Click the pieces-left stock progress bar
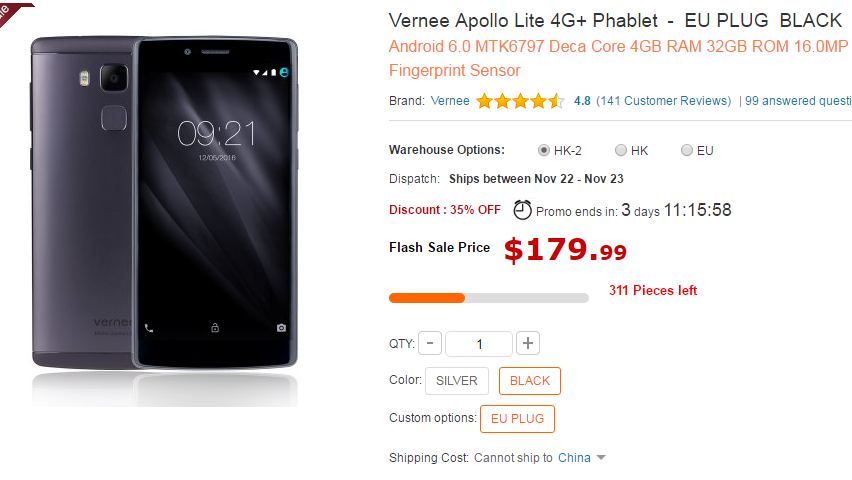The image size is (852, 480). pos(488,297)
